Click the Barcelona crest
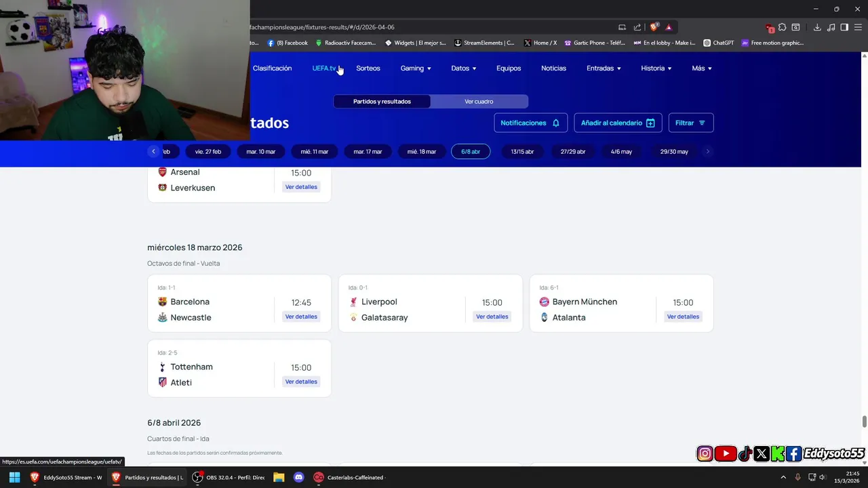 coord(162,302)
